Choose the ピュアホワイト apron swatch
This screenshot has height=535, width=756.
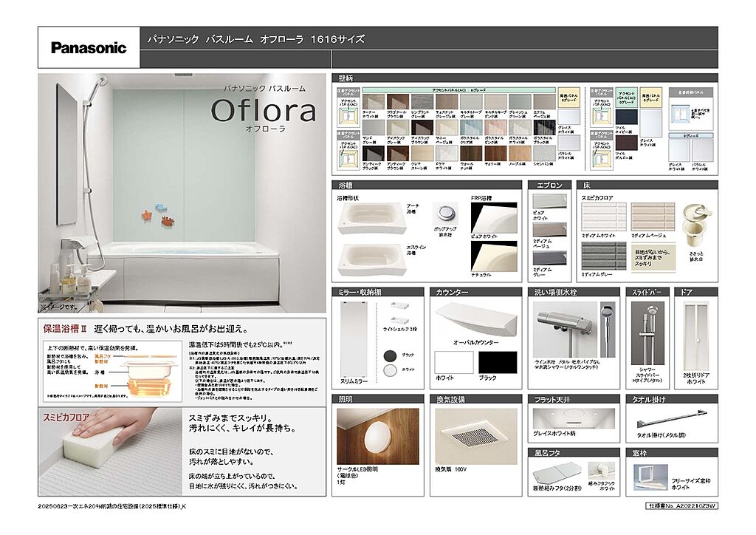pos(549,202)
